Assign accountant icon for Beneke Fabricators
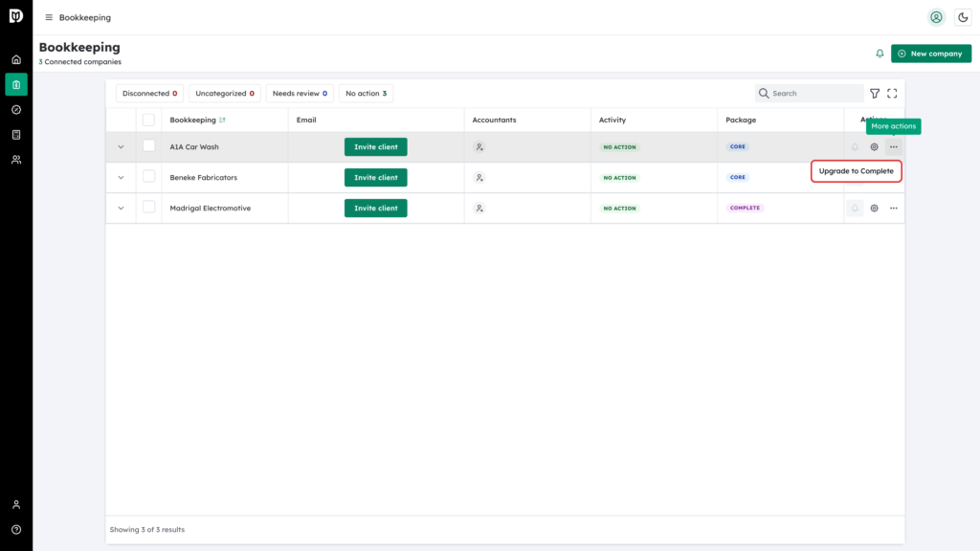The image size is (980, 551). 479,177
